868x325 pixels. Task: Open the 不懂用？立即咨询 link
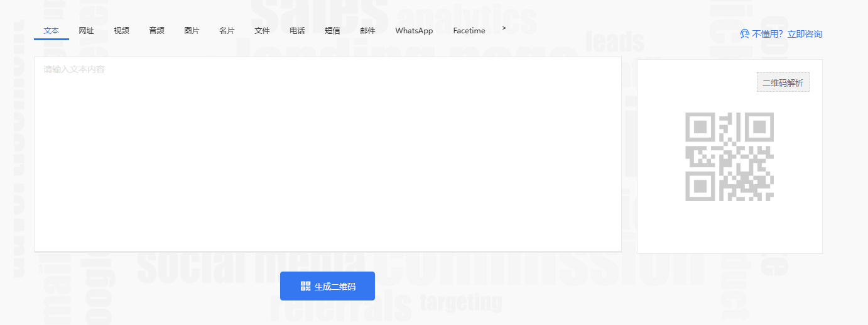[787, 34]
